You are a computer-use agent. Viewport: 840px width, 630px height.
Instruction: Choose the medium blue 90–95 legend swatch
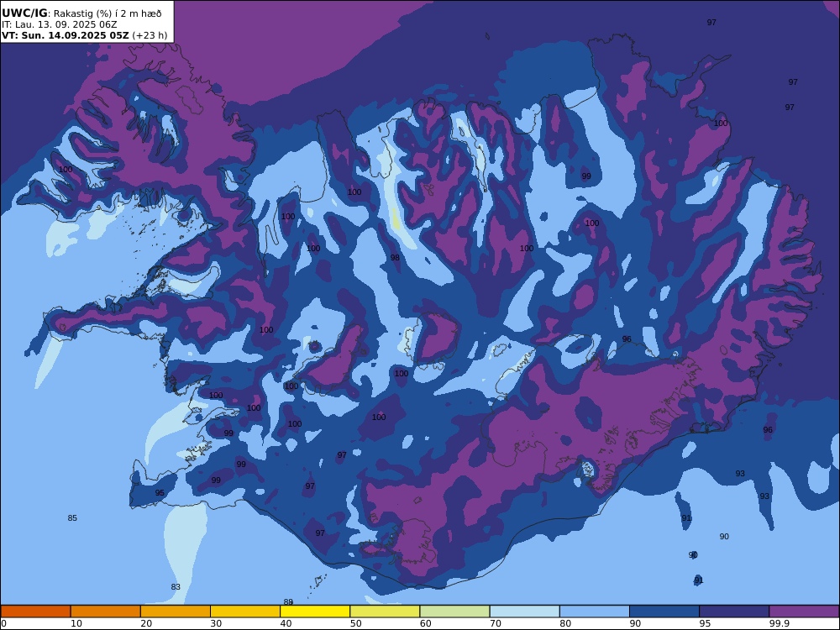click(664, 612)
